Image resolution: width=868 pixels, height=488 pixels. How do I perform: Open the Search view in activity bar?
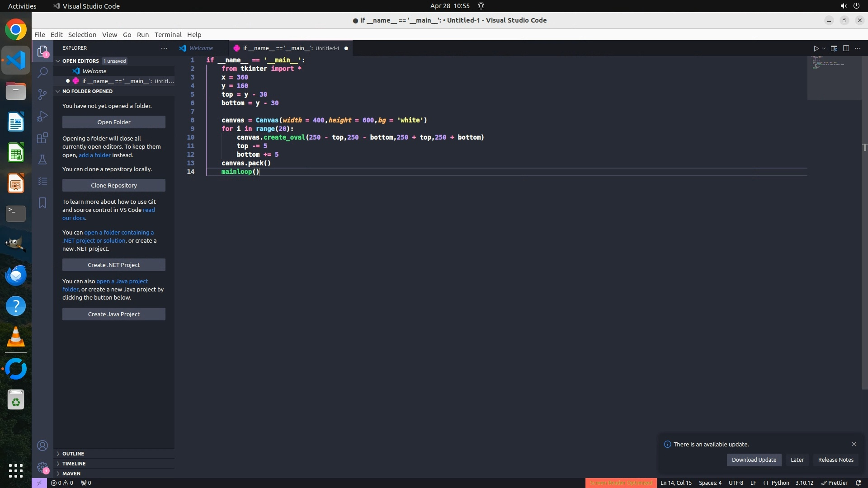click(42, 72)
